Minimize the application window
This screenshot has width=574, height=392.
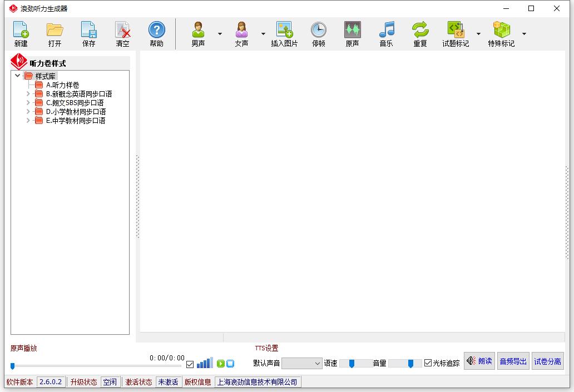click(506, 8)
